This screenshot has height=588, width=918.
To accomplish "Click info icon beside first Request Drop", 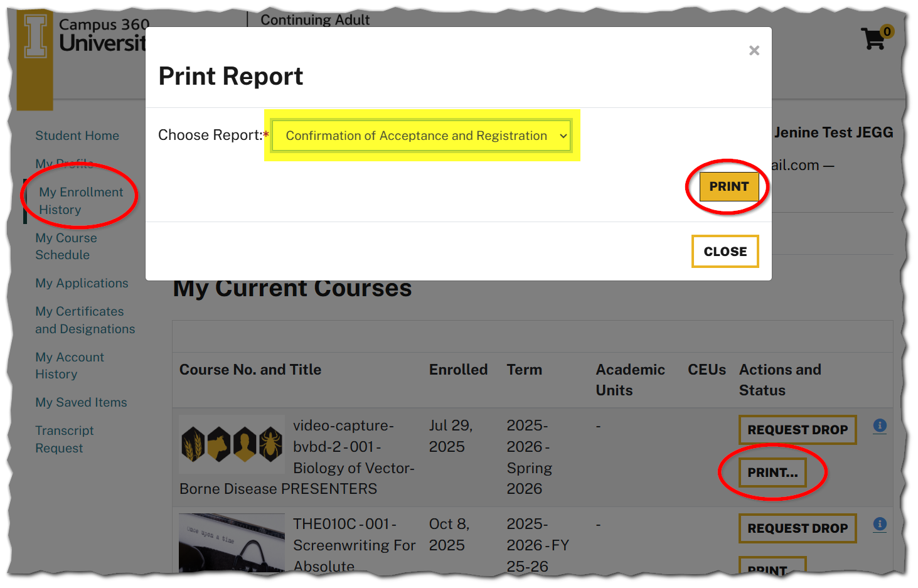I will point(880,425).
